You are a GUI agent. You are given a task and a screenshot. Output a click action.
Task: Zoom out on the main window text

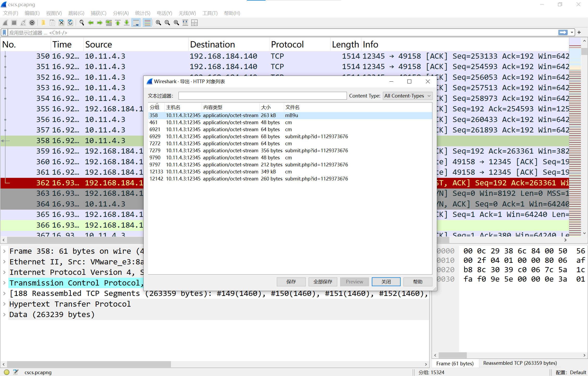pos(167,23)
